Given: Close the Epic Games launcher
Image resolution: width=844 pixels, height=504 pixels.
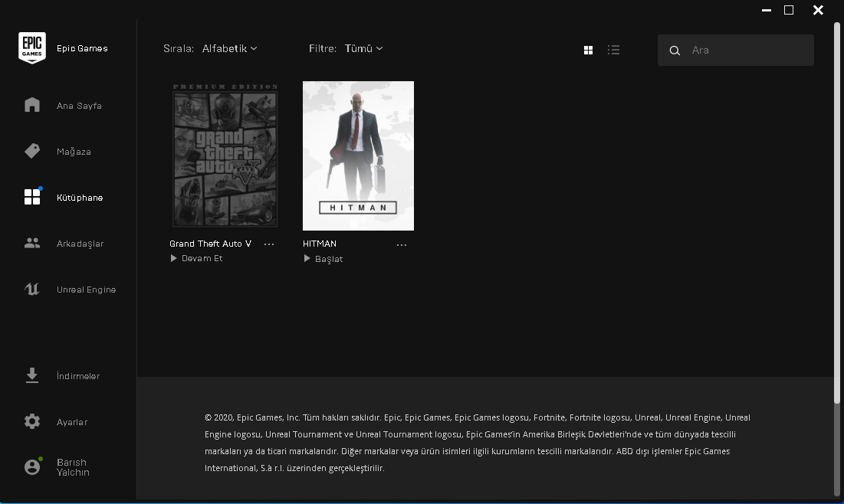Looking at the screenshot, I should 818,10.
